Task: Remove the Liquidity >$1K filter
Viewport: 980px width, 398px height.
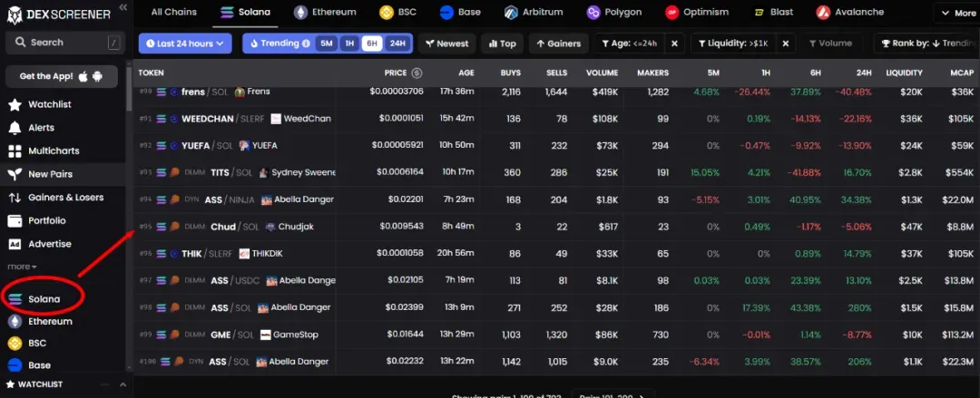Action: (786, 44)
